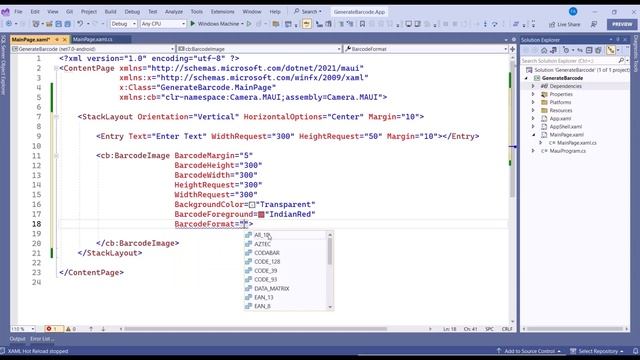This screenshot has width=640, height=360.
Task: Click the bookmark toolbar icon
Action: pos(362,24)
